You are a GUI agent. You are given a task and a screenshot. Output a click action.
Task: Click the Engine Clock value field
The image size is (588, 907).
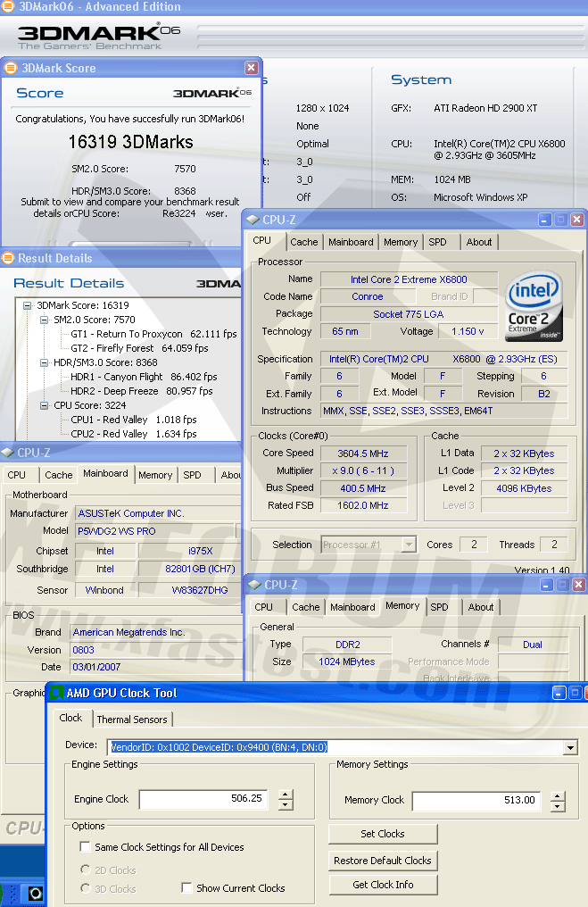pyautogui.click(x=203, y=799)
